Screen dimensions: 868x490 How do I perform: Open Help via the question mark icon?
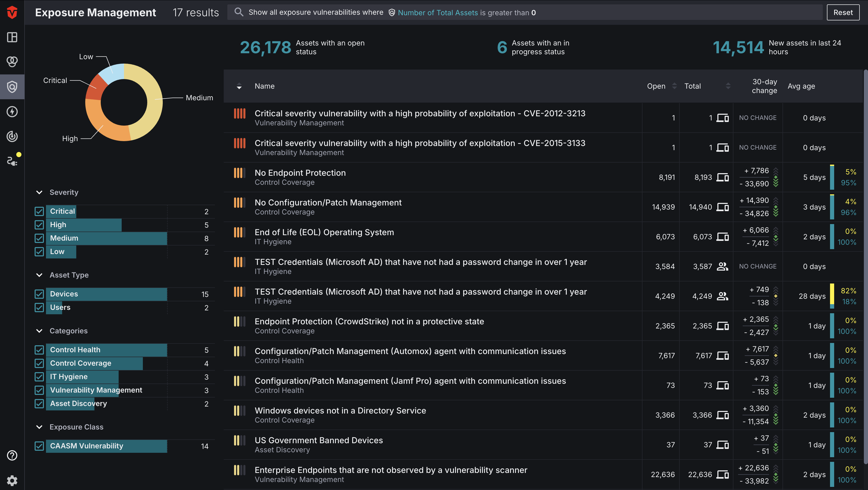point(12,455)
